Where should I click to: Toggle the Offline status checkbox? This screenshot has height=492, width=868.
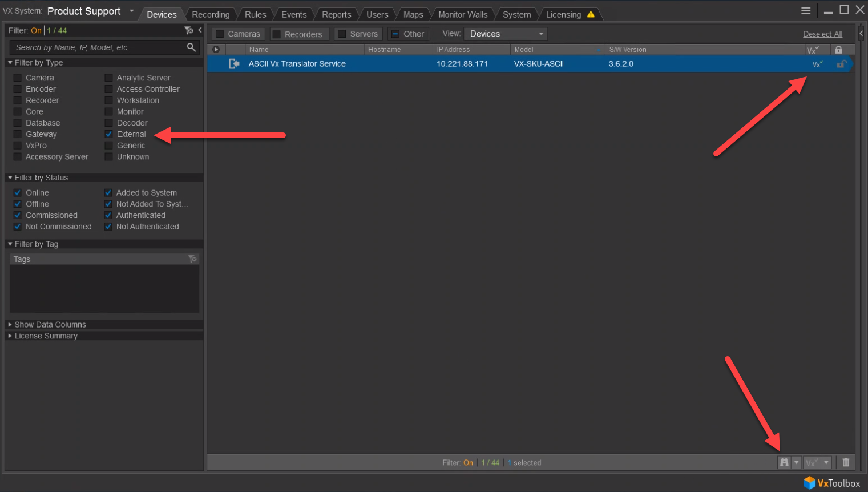pos(18,204)
